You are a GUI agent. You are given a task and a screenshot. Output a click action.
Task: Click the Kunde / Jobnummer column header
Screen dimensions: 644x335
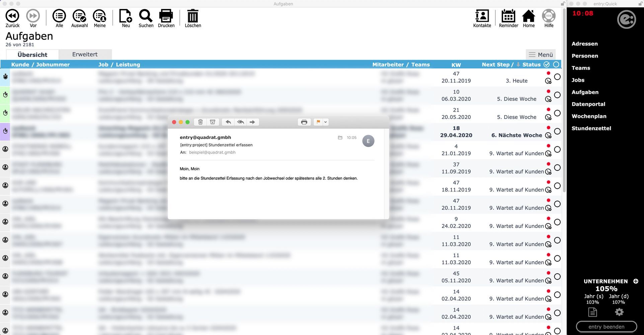click(41, 65)
